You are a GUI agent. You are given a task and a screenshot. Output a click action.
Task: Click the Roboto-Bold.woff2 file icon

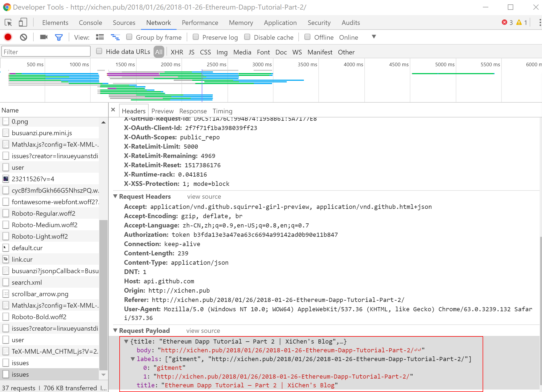tap(5, 317)
